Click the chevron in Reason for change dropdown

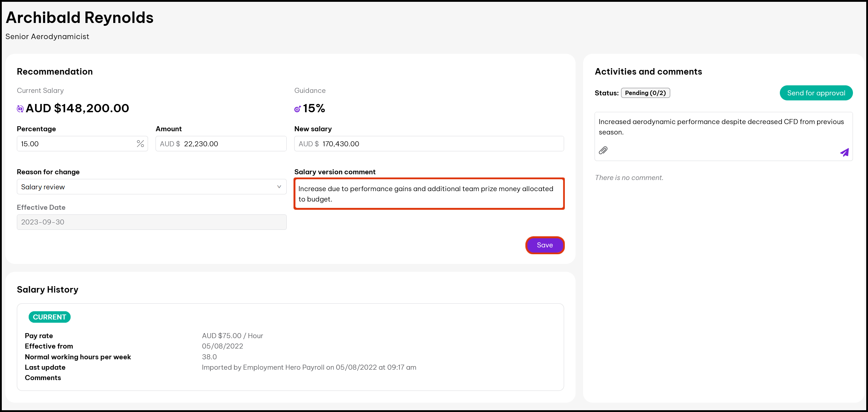(279, 187)
